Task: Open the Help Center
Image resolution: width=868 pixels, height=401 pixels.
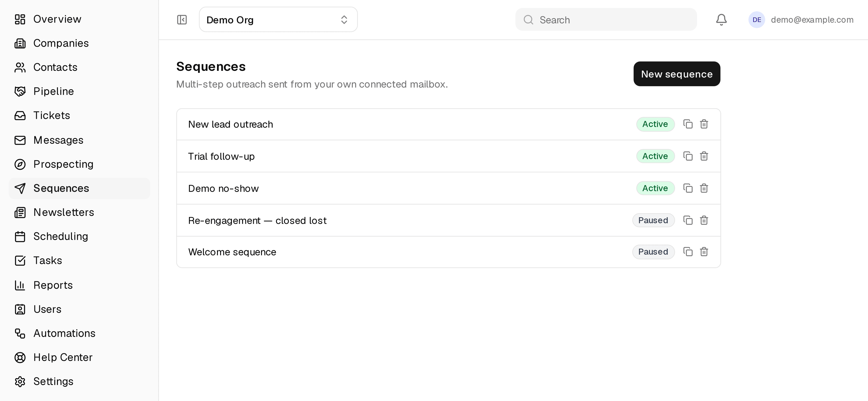Action: coord(80,358)
